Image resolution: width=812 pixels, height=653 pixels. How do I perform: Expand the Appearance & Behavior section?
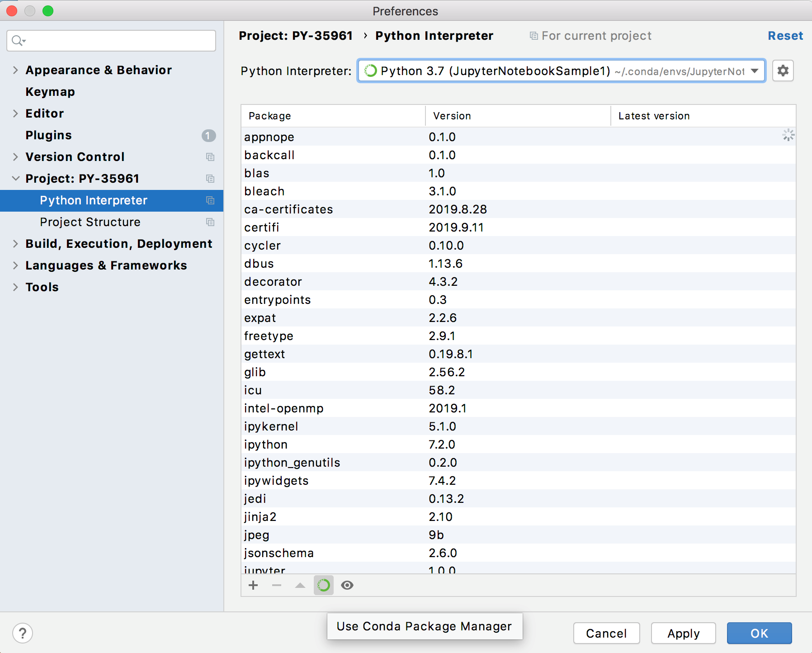(15, 70)
